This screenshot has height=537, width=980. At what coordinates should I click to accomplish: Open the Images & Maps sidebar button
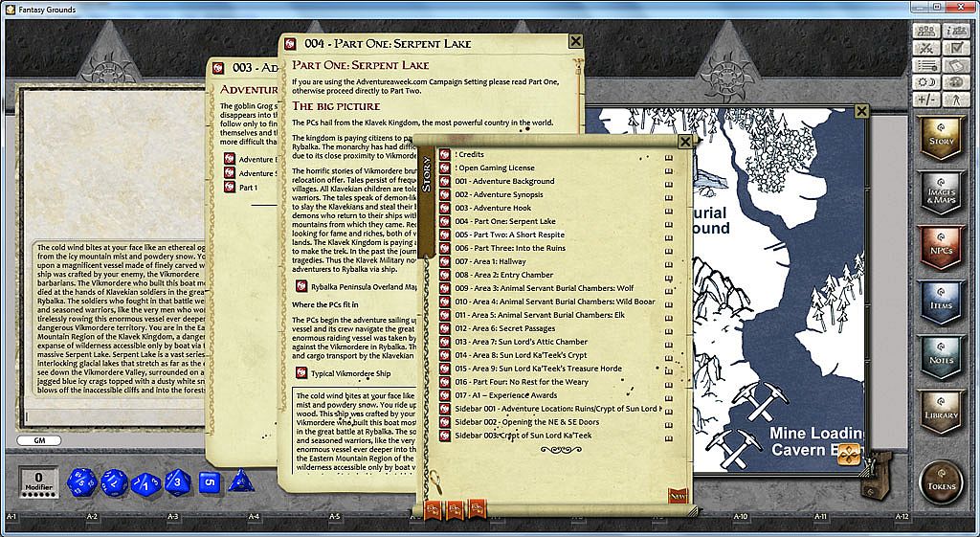(x=941, y=193)
